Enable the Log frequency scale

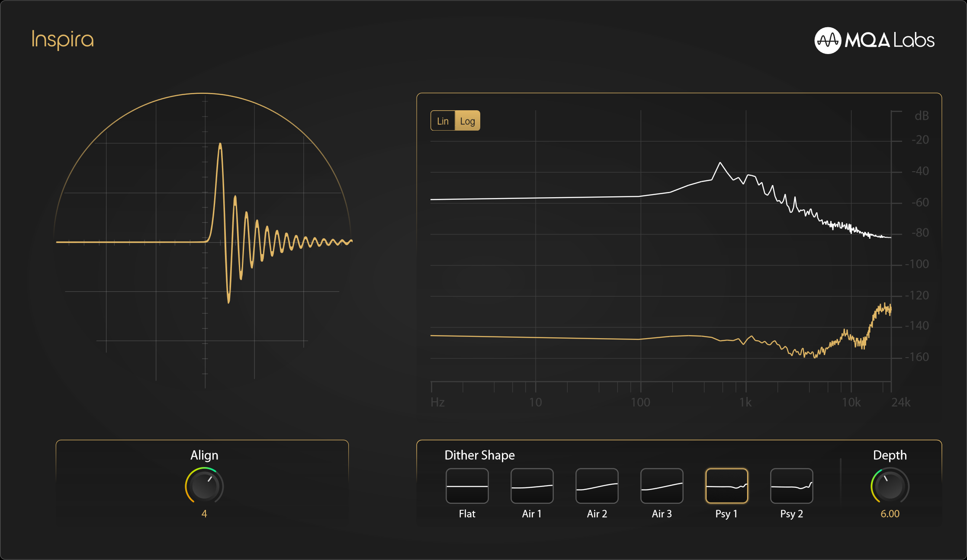click(x=467, y=121)
